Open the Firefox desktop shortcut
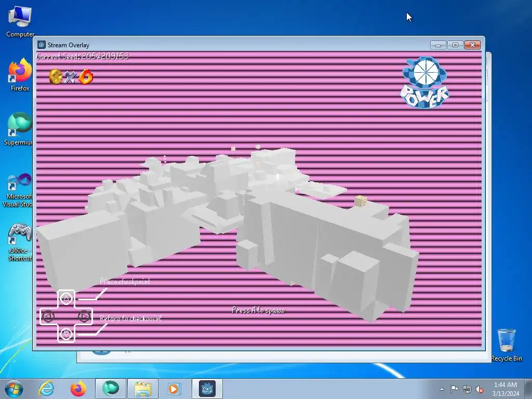The width and height of the screenshot is (532, 399). pyautogui.click(x=20, y=75)
